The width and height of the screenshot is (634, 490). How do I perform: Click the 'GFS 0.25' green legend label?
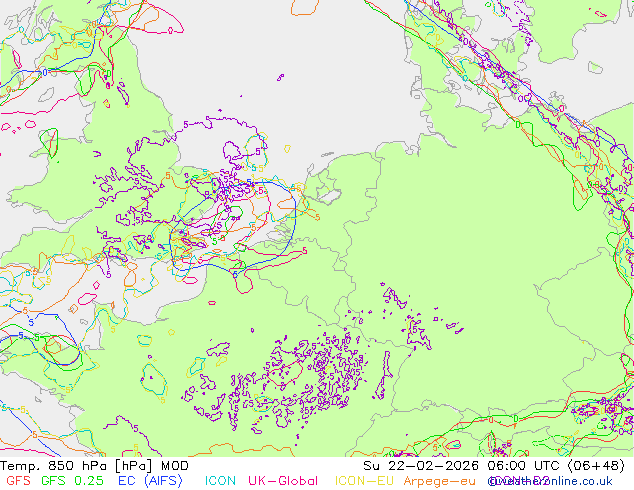tap(72, 481)
